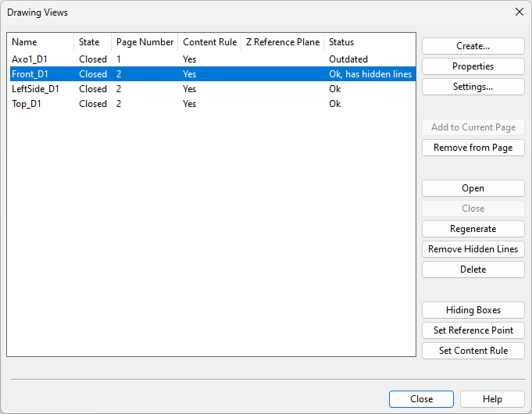The width and height of the screenshot is (532, 414).
Task: Open the selected drawing view
Action: pos(473,188)
